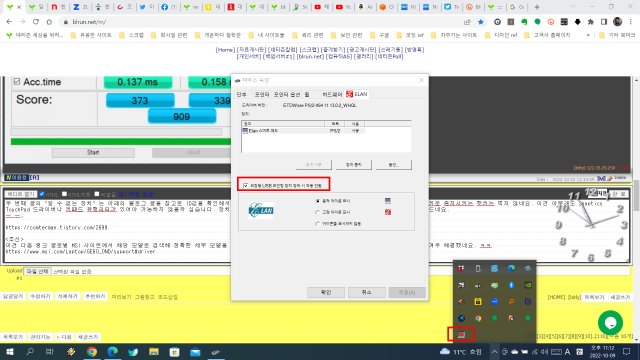Click 추천하기 button below the editor
The image size is (640, 360).
95,296
